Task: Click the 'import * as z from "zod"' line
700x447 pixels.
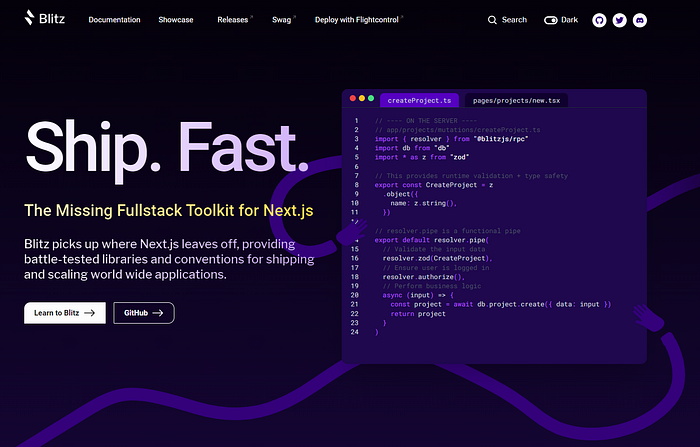Action: point(422,157)
